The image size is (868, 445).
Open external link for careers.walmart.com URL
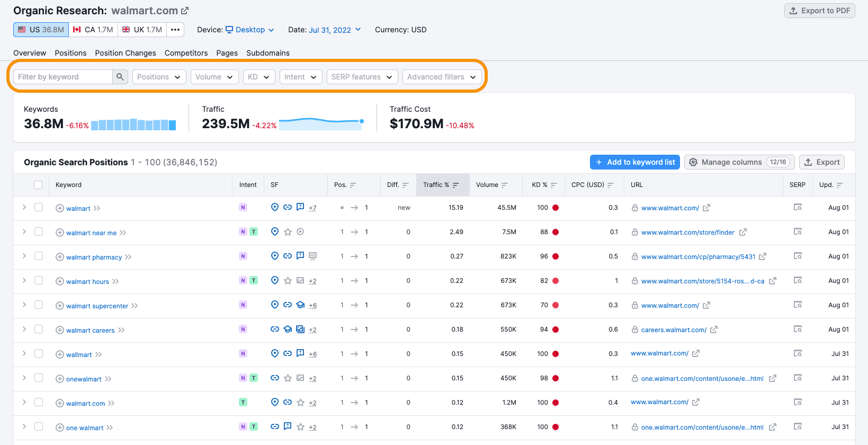coord(714,330)
